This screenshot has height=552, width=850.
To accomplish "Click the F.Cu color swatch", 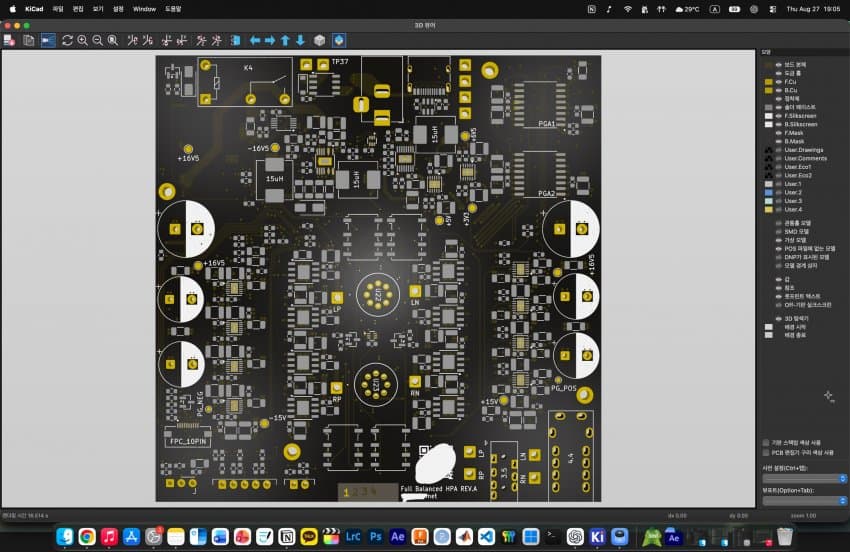I will coord(768,82).
